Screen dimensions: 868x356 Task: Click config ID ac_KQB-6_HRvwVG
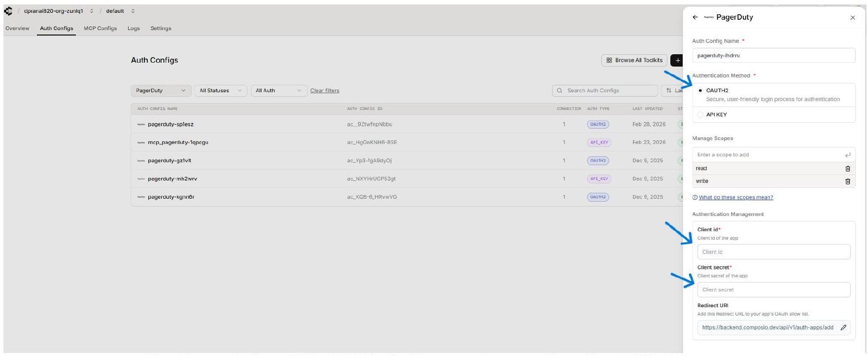(x=372, y=197)
